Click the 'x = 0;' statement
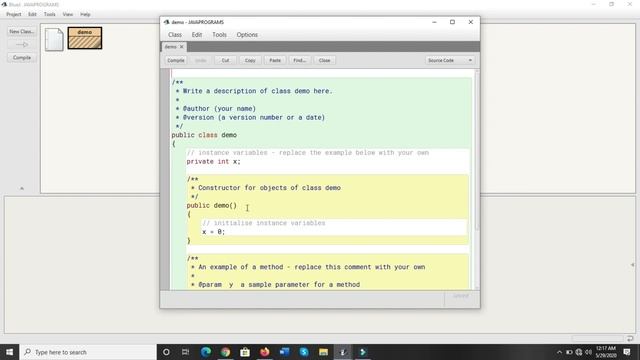This screenshot has height=360, width=640. [213, 232]
